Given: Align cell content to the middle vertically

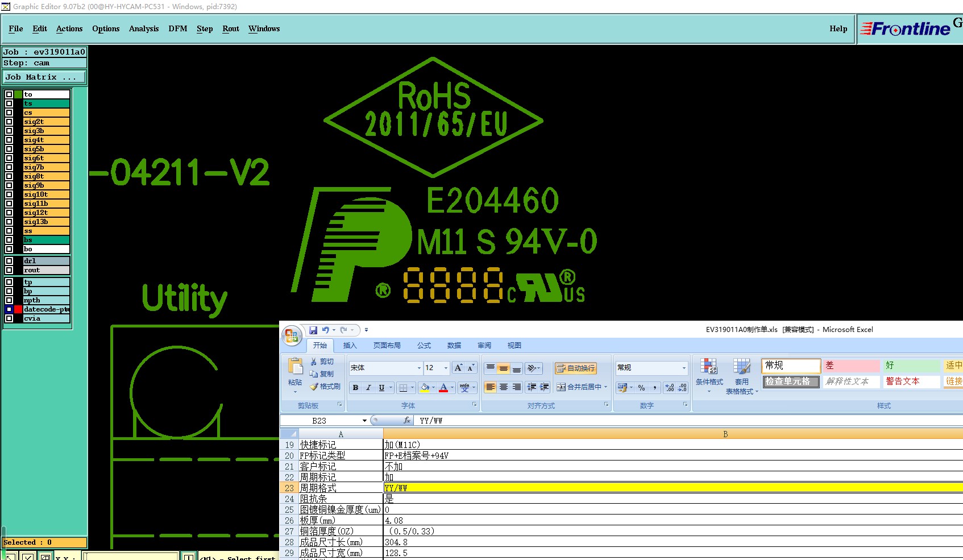Looking at the screenshot, I should point(504,368).
